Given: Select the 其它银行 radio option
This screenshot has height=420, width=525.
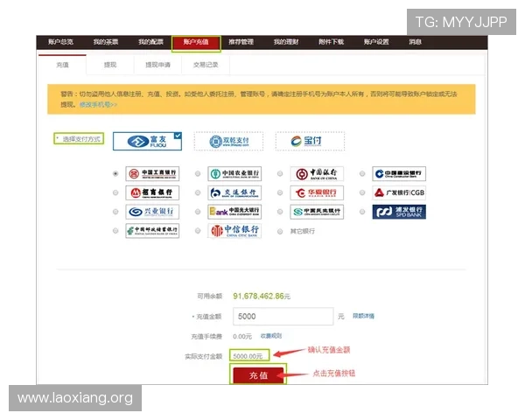Looking at the screenshot, I should pos(280,231).
